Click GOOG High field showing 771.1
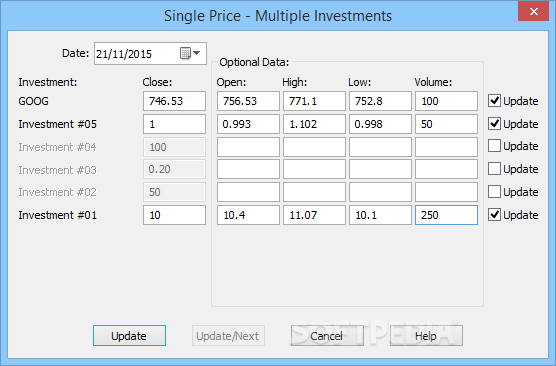Image resolution: width=556 pixels, height=366 pixels. click(x=314, y=101)
